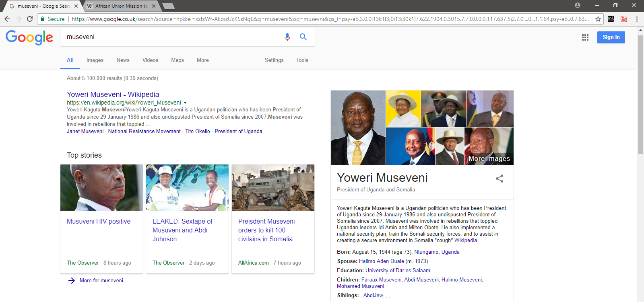Click the More for museveni link
The height and width of the screenshot is (302, 644).
[x=101, y=281]
